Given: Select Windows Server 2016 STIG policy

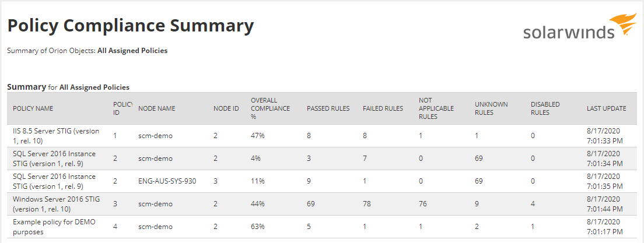Looking at the screenshot, I should point(56,204).
